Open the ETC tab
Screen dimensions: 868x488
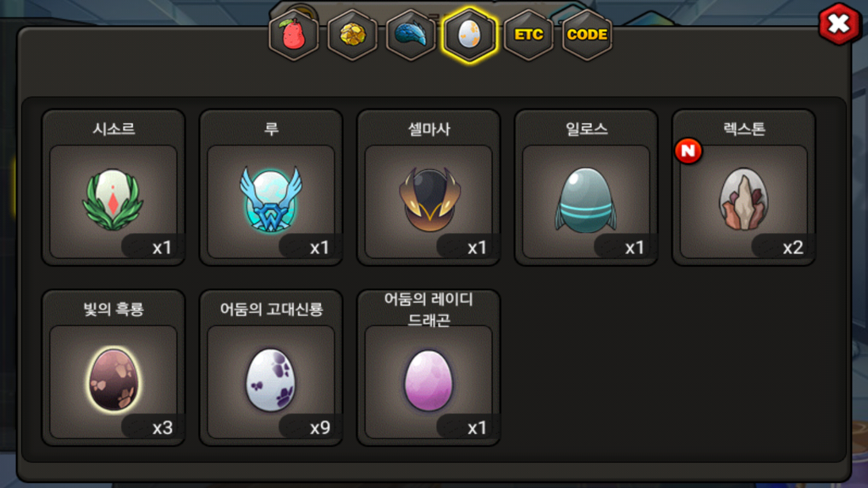(528, 35)
